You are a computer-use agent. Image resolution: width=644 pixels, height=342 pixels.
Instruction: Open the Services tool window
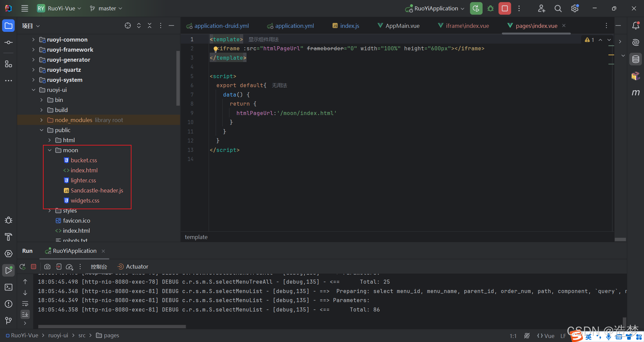tap(9, 254)
